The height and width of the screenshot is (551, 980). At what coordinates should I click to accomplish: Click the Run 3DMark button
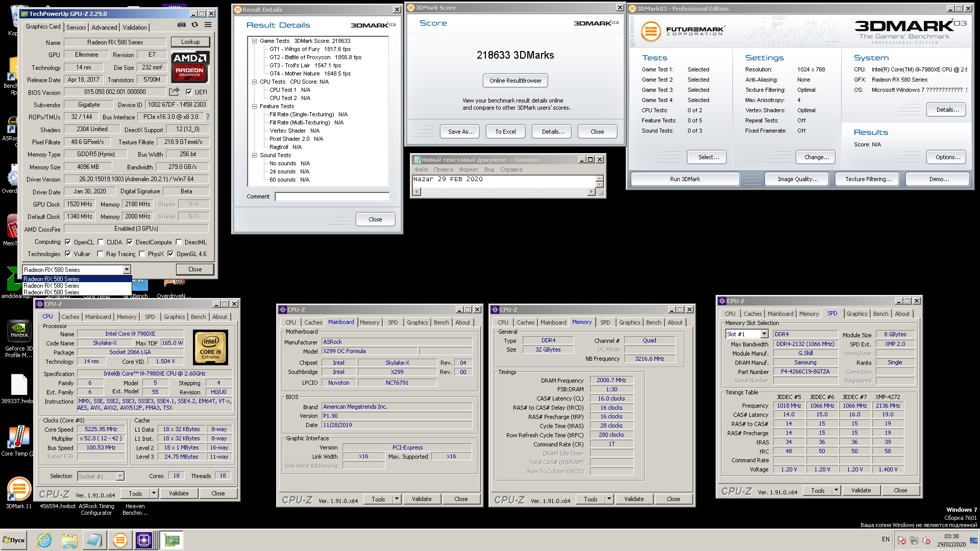click(685, 179)
